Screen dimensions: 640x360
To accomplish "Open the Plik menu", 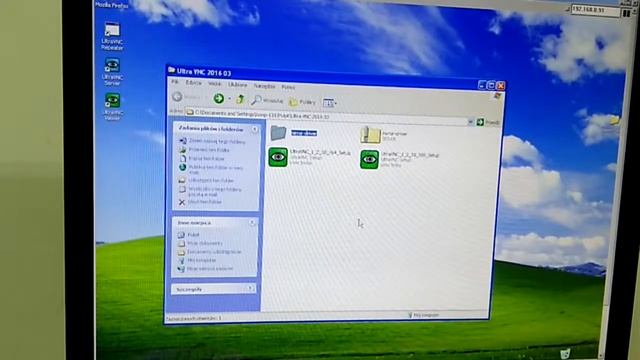I will [x=175, y=82].
